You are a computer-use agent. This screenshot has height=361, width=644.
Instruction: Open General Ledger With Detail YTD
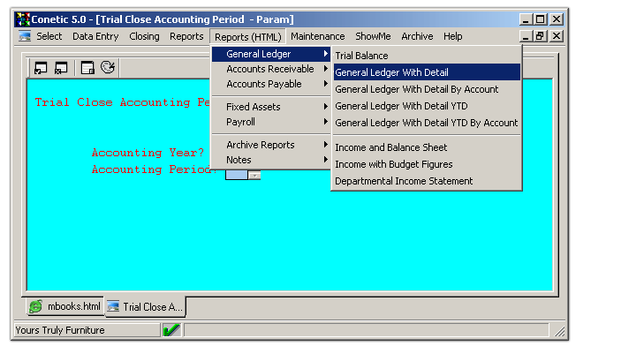click(401, 106)
